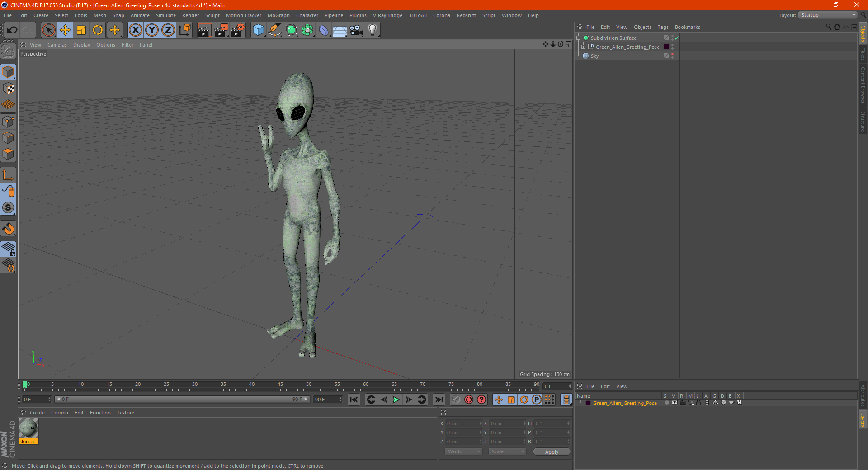Render the active view
Screen dimensions: 868x470
click(204, 30)
